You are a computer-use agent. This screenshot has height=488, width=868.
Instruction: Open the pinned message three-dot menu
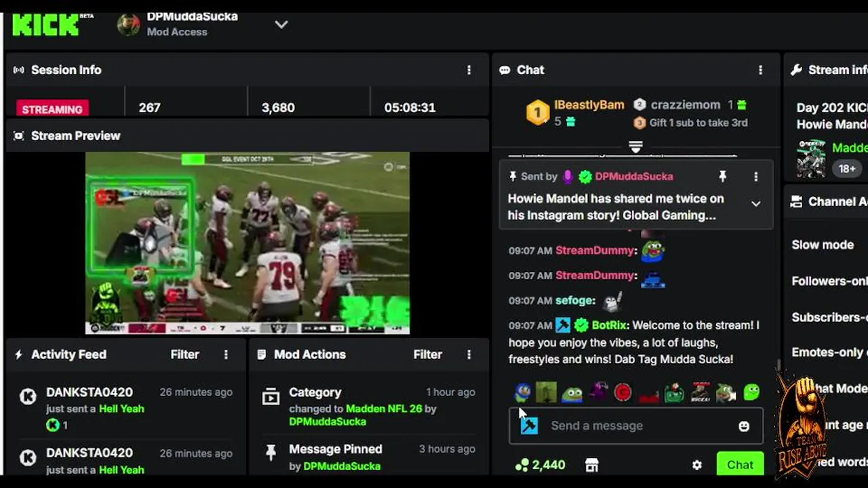755,176
